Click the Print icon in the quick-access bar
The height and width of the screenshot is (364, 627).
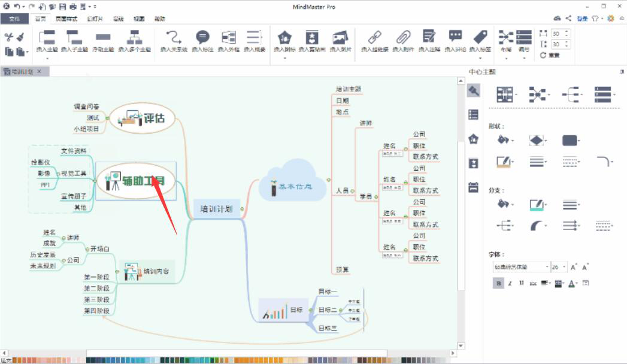pyautogui.click(x=73, y=7)
